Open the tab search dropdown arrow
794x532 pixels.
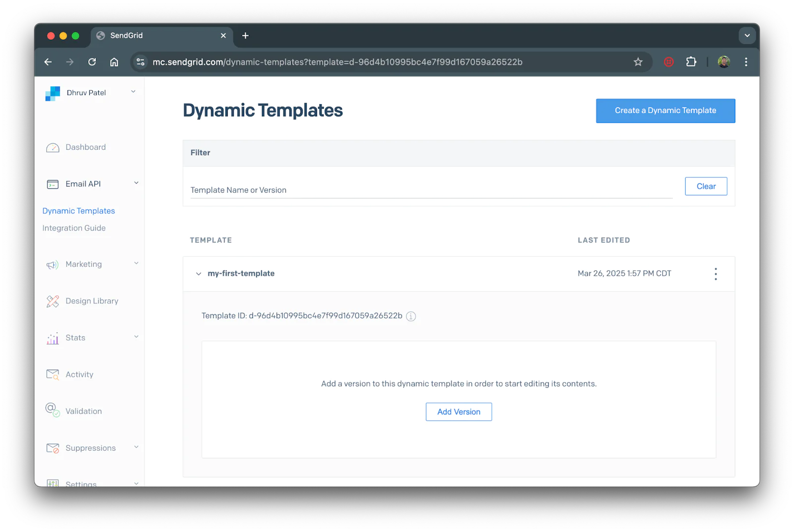pos(747,36)
